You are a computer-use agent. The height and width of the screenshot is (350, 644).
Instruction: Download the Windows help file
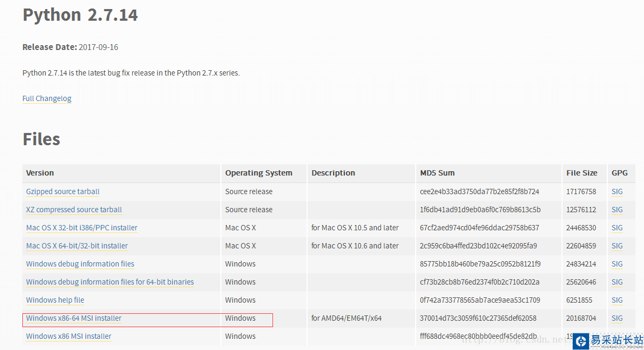pos(55,300)
